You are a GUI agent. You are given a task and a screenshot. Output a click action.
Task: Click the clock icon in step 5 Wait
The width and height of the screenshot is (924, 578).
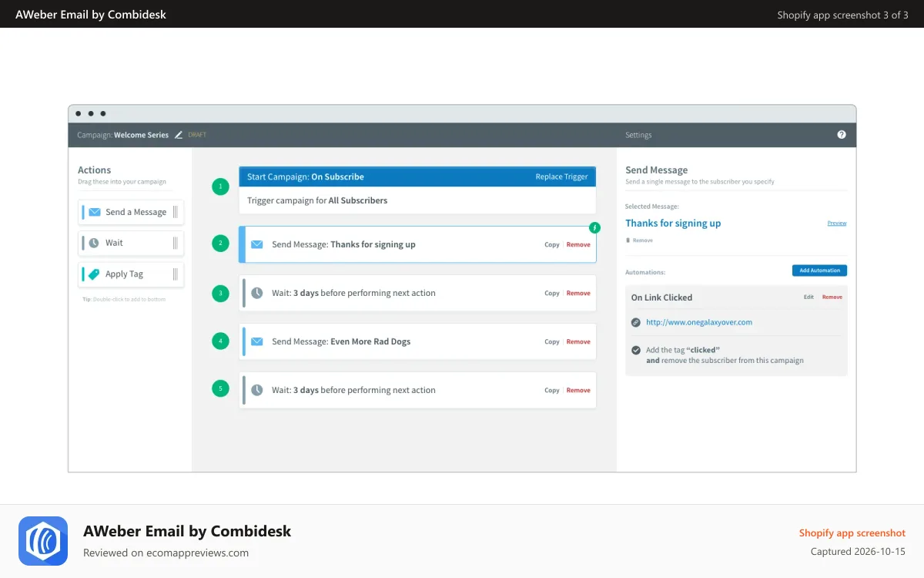tap(257, 390)
